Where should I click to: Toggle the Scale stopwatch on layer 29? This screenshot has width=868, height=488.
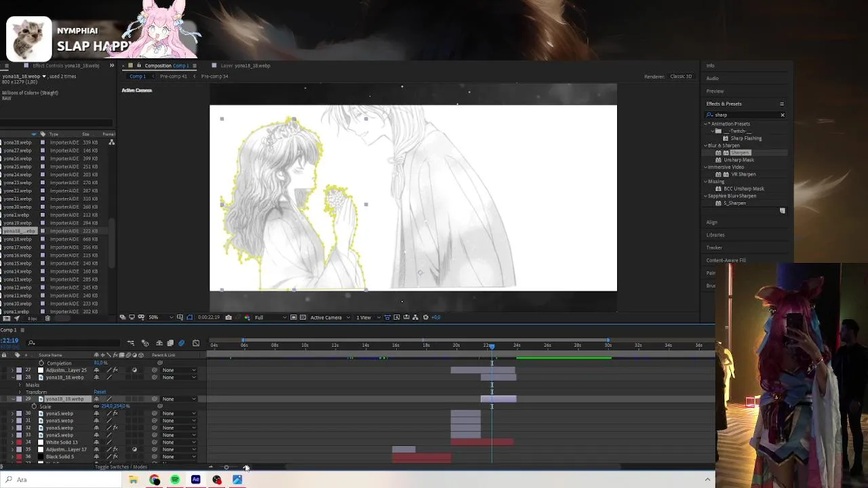click(x=34, y=406)
